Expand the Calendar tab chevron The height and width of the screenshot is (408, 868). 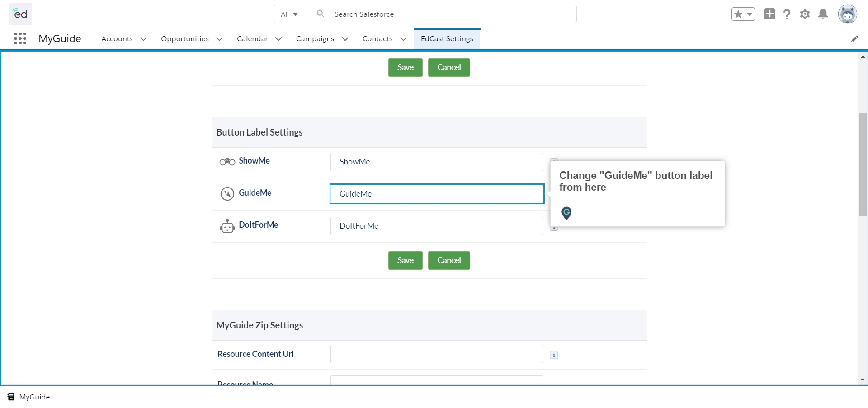point(278,39)
